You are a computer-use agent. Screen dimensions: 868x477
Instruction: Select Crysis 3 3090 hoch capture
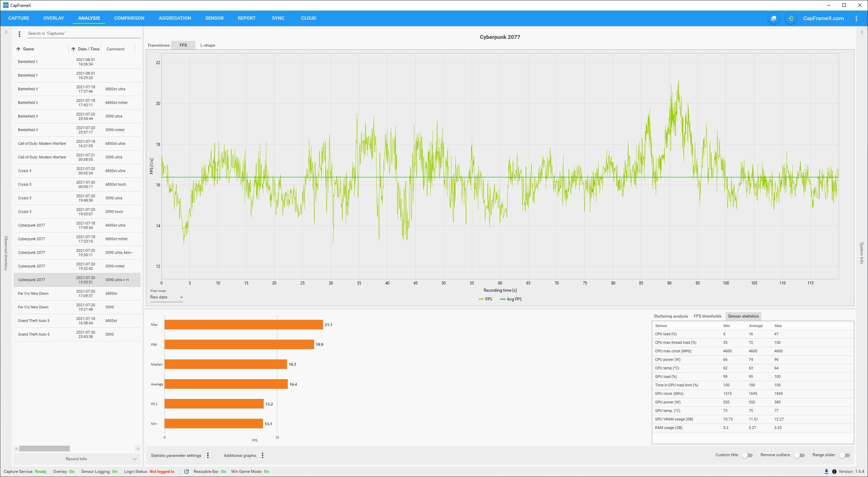[x=77, y=212]
